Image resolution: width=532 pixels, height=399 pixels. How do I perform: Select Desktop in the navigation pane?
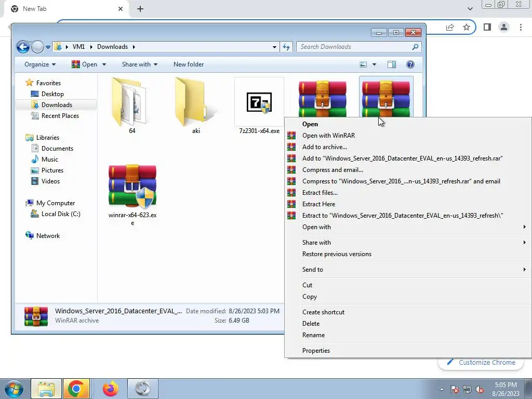pos(47,94)
